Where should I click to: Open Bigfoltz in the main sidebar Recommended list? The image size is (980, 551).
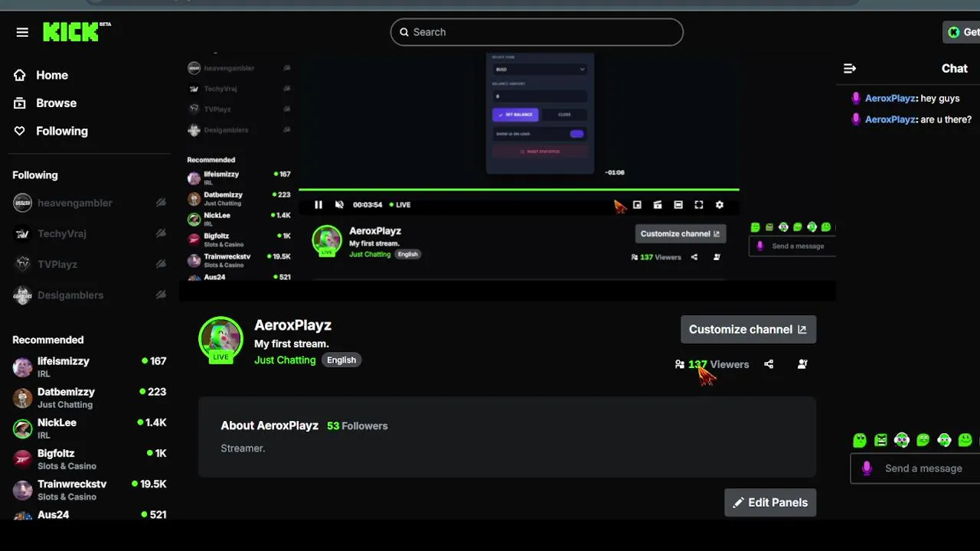pos(90,458)
